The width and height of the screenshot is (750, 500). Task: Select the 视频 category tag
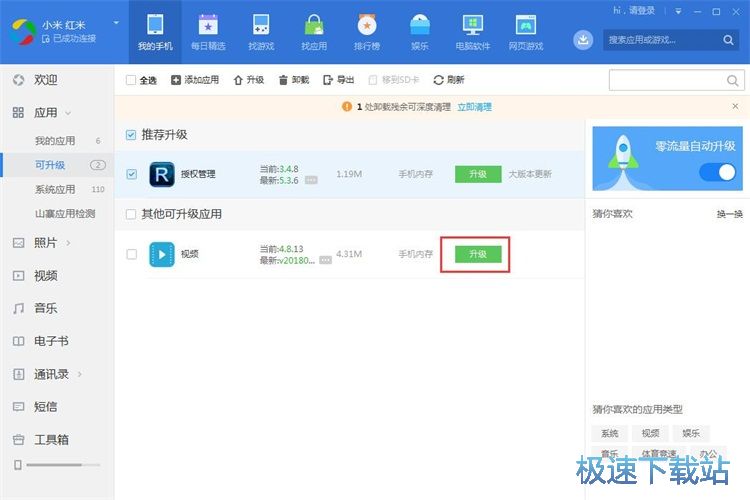tap(650, 433)
